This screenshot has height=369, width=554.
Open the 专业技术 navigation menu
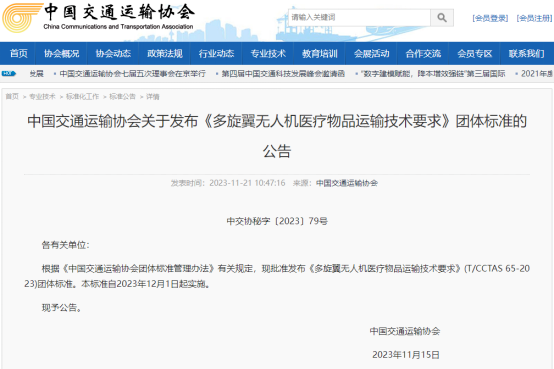click(x=268, y=53)
